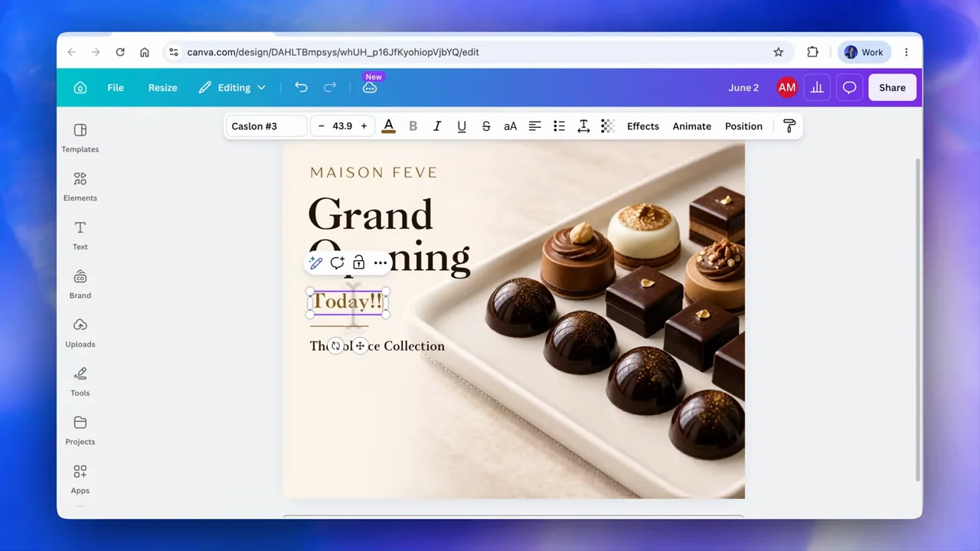This screenshot has height=551, width=980.
Task: Expand the Editing mode dropdown
Action: (x=232, y=87)
